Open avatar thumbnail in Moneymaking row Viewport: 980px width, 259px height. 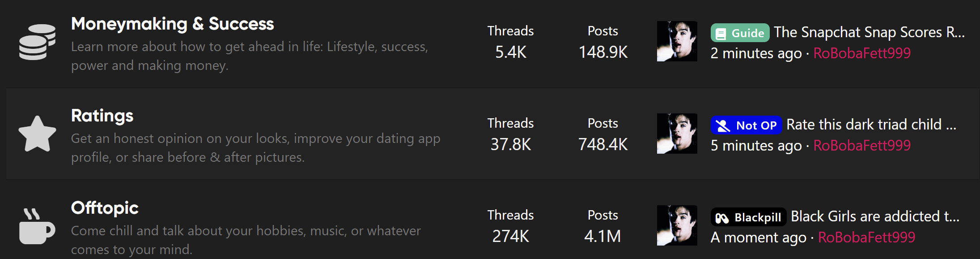(x=677, y=41)
